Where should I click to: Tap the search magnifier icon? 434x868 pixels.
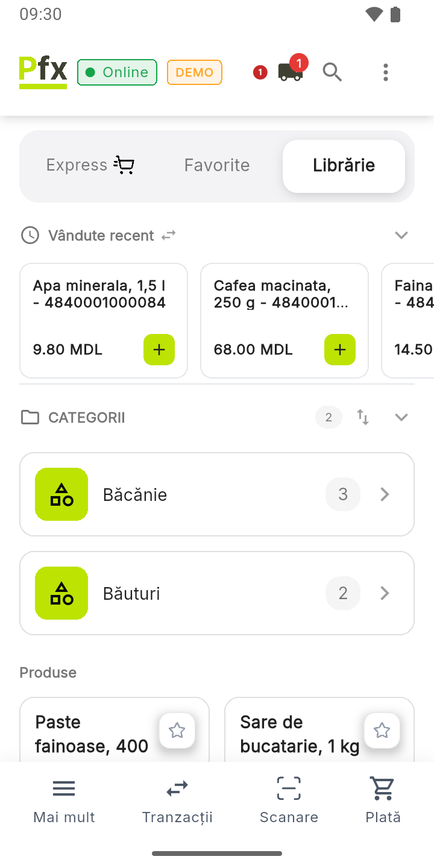(332, 72)
